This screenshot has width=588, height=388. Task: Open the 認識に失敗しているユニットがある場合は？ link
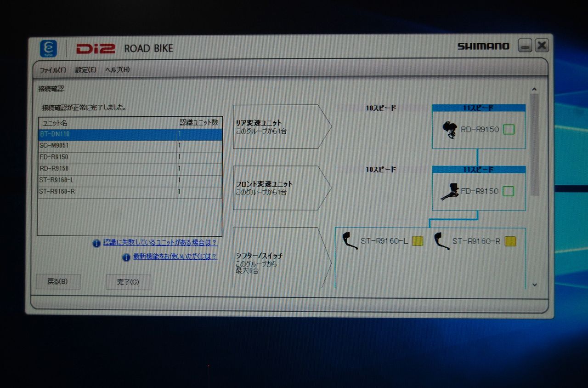point(160,242)
